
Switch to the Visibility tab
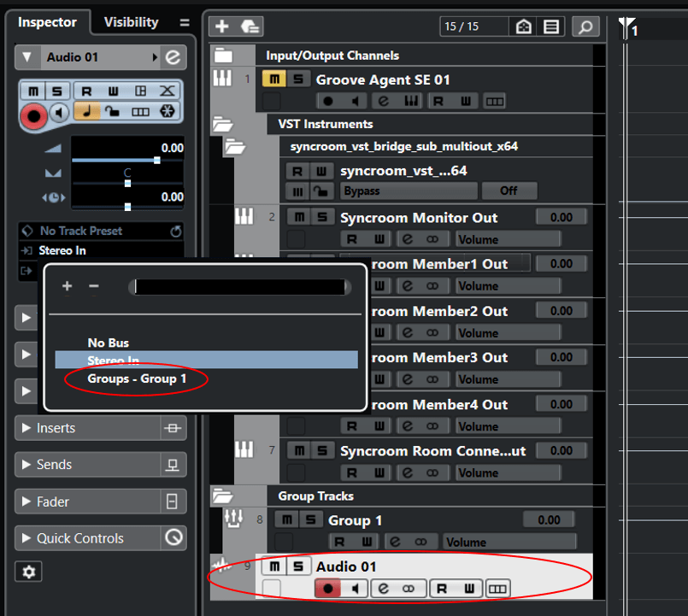(131, 22)
